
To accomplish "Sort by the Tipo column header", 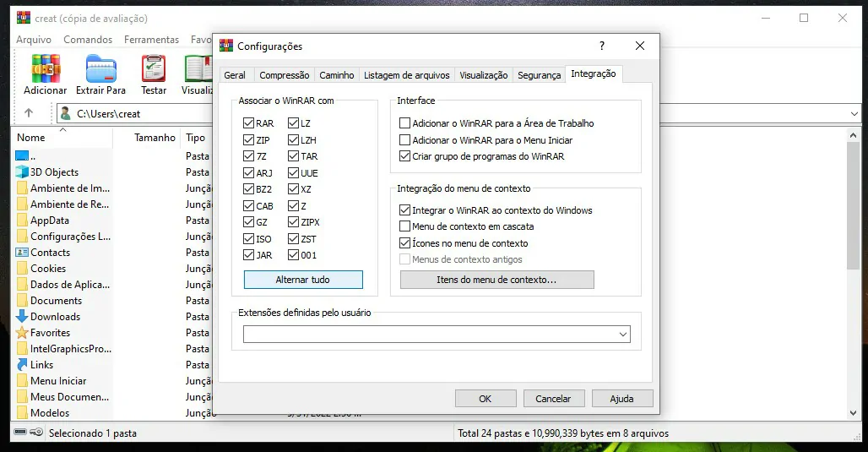I will pos(195,138).
